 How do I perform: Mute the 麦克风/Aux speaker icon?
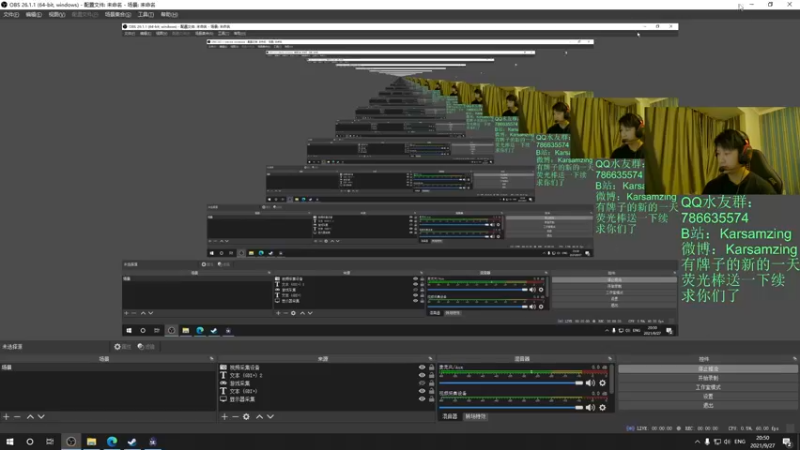coord(590,383)
